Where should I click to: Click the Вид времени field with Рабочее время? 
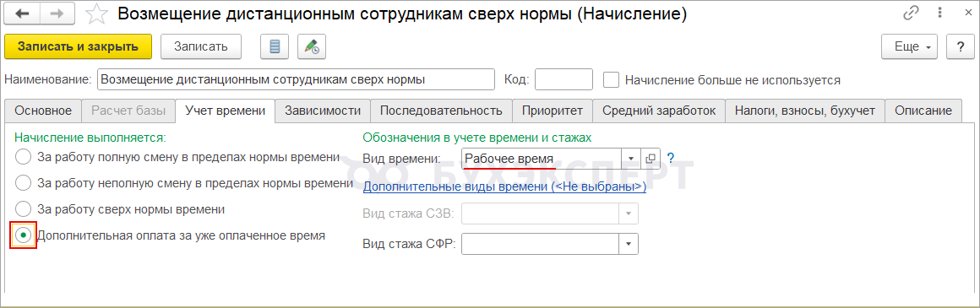click(541, 159)
